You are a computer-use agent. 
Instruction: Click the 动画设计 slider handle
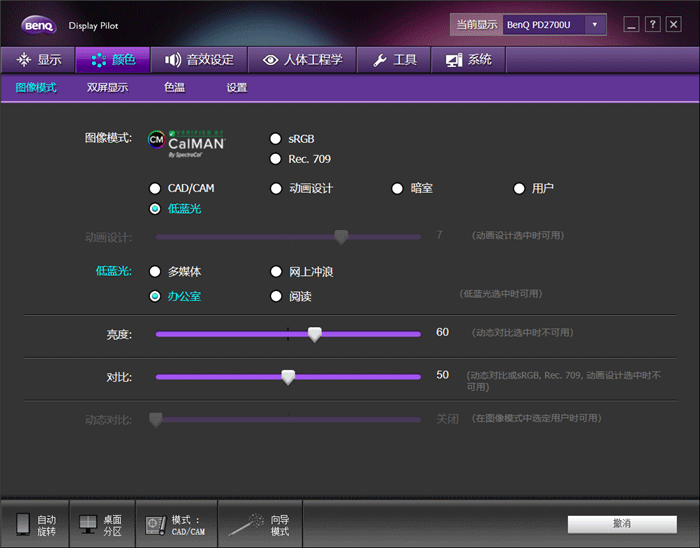(342, 237)
